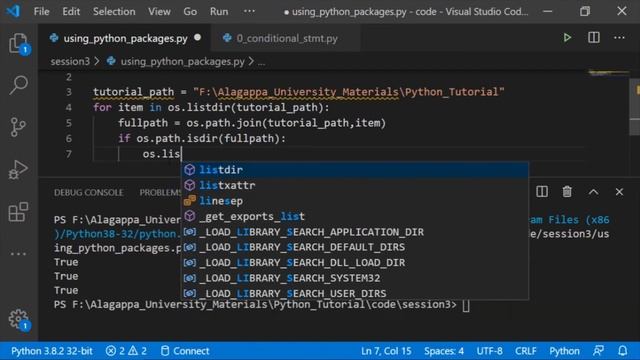Click line number 6 in gutter
The height and width of the screenshot is (360, 640).
69,138
